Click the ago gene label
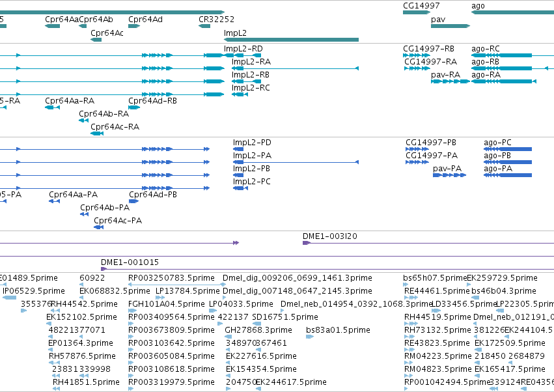Viewport: 554px width, 392px height. pos(478,6)
